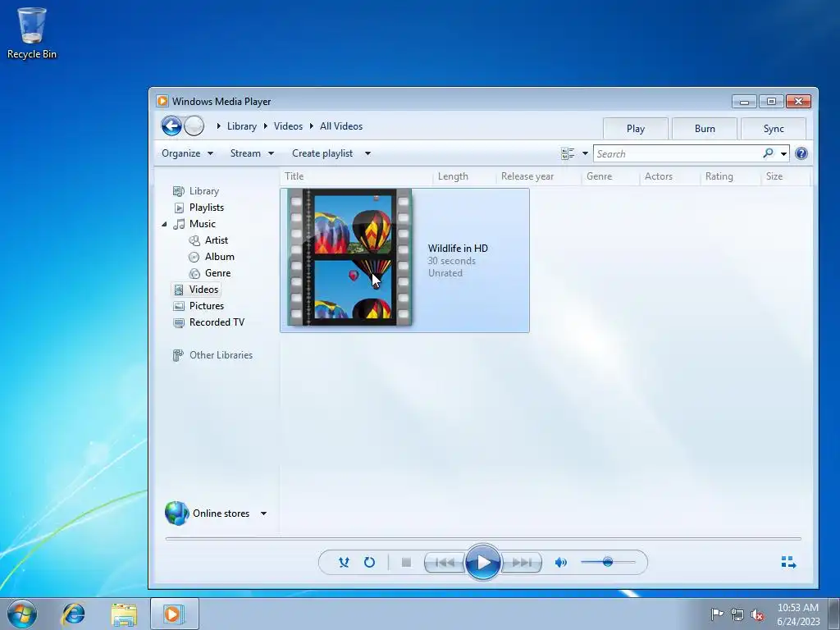Click the Library breadcrumb
Screen dimensions: 840x630
click(x=242, y=126)
